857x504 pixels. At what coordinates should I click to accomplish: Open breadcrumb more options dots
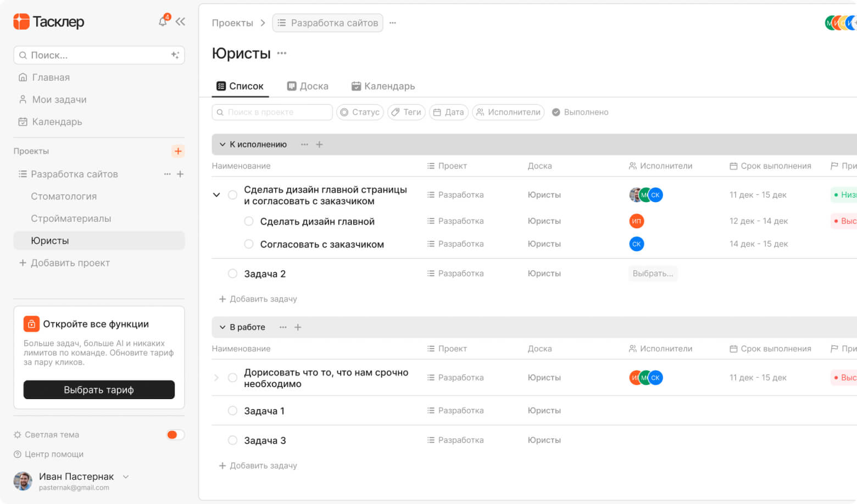tap(393, 23)
